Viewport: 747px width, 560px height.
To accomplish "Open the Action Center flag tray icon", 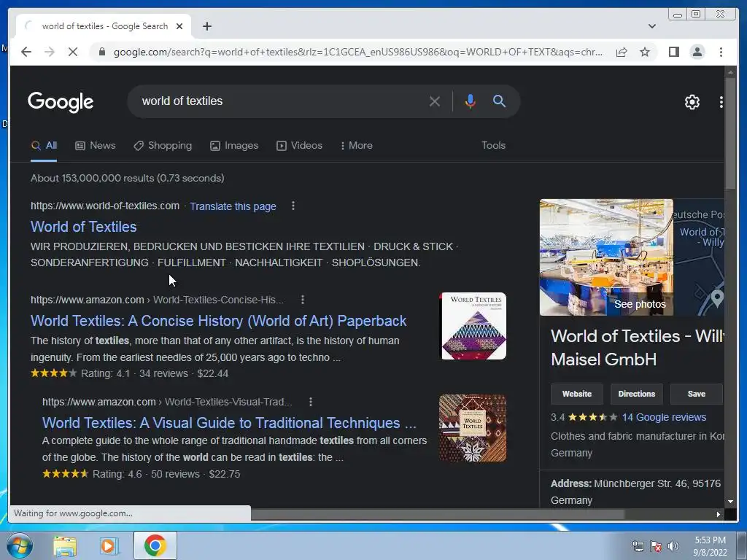I will coord(656,546).
